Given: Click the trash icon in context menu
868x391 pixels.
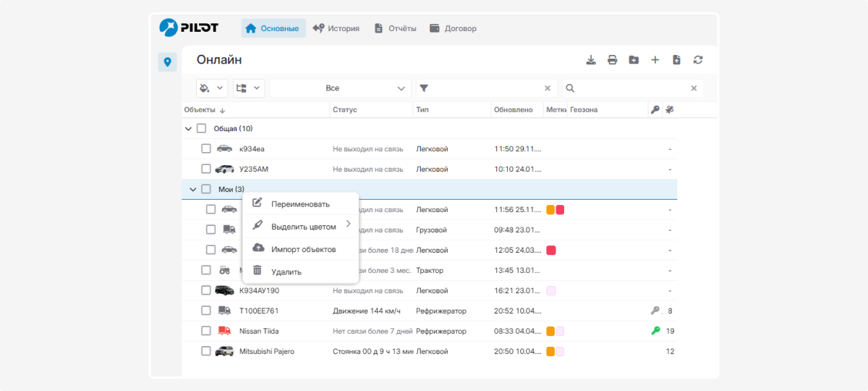Looking at the screenshot, I should pos(258,271).
